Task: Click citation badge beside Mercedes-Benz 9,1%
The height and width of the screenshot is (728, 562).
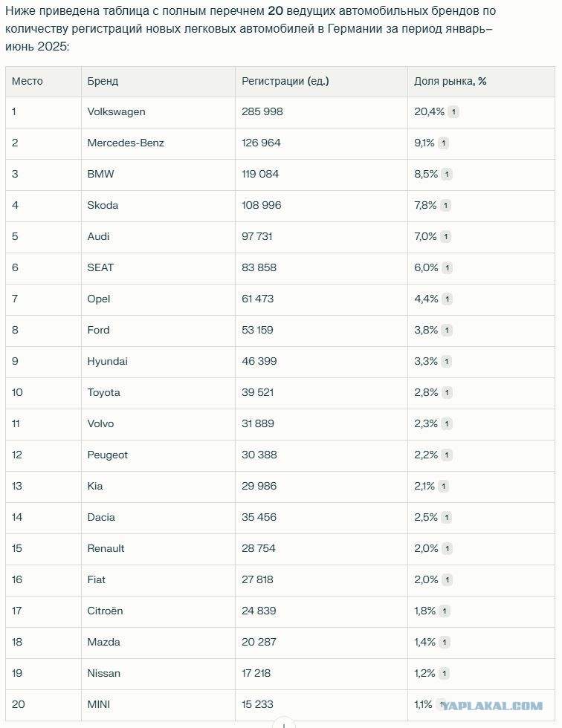Action: coord(444,143)
